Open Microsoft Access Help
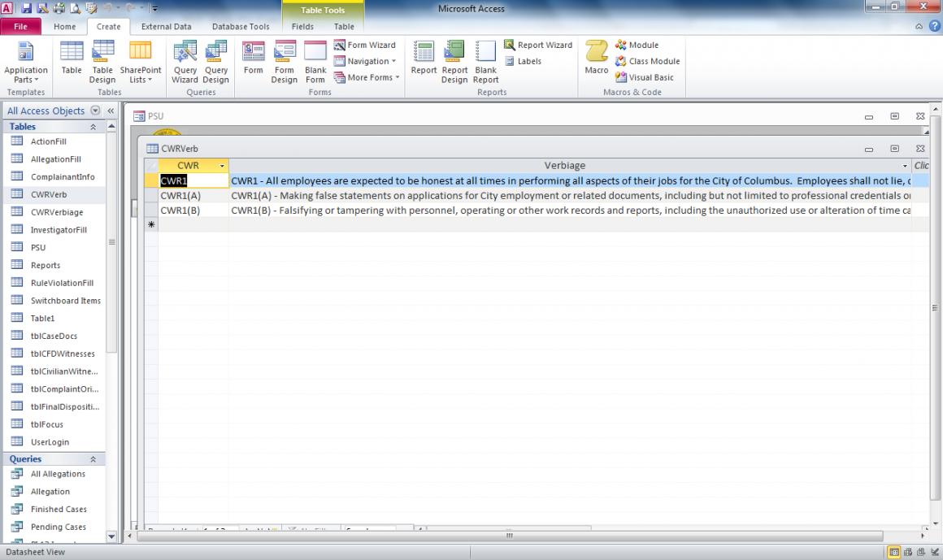The height and width of the screenshot is (560, 943). pos(935,26)
